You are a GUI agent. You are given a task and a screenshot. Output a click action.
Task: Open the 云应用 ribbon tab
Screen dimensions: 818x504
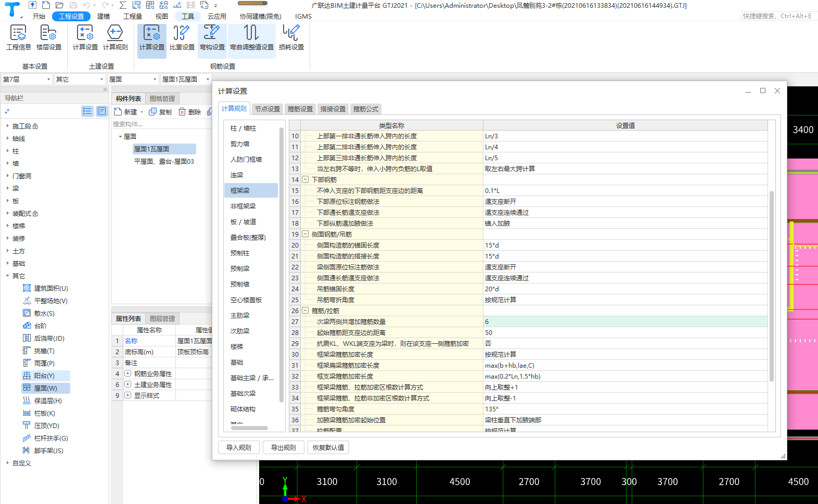[217, 16]
